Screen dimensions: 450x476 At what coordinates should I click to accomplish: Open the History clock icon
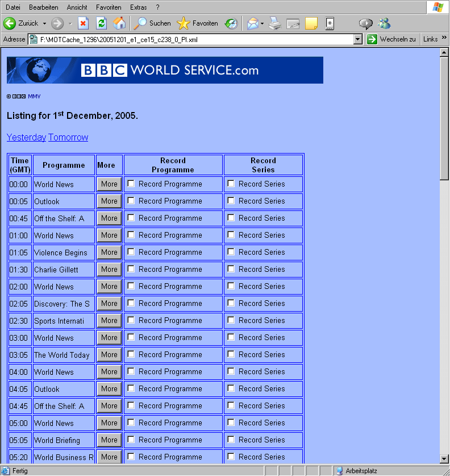231,23
